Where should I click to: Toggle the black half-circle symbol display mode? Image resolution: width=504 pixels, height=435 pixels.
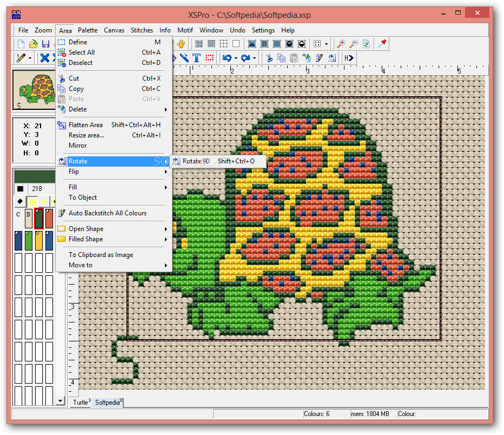tap(289, 44)
